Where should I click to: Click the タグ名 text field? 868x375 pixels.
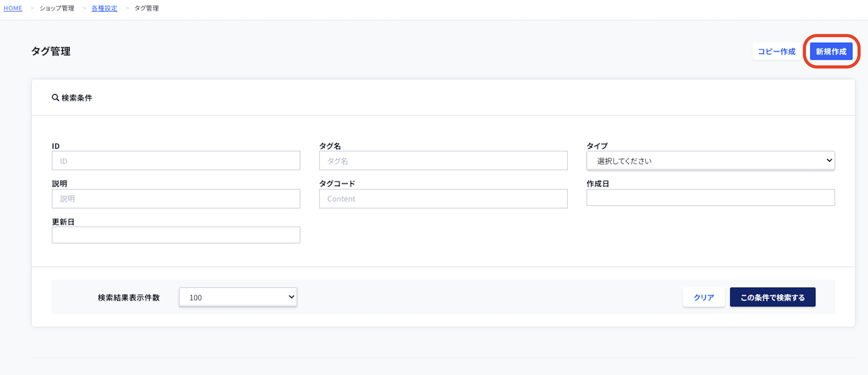[x=443, y=161]
